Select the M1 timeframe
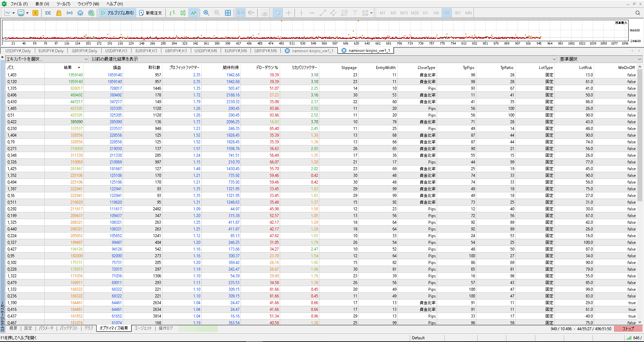644x342 pixels. [x=382, y=13]
